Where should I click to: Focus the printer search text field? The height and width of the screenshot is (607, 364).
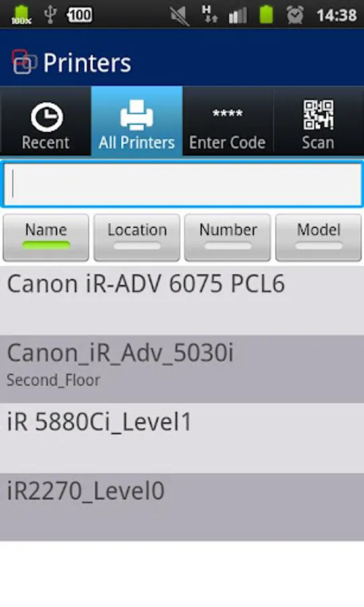182,184
